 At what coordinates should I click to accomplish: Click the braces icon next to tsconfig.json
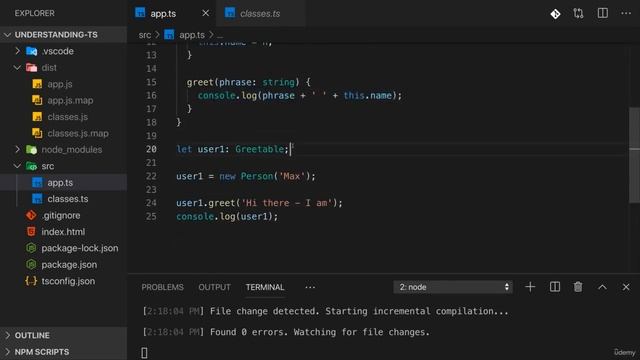31,281
